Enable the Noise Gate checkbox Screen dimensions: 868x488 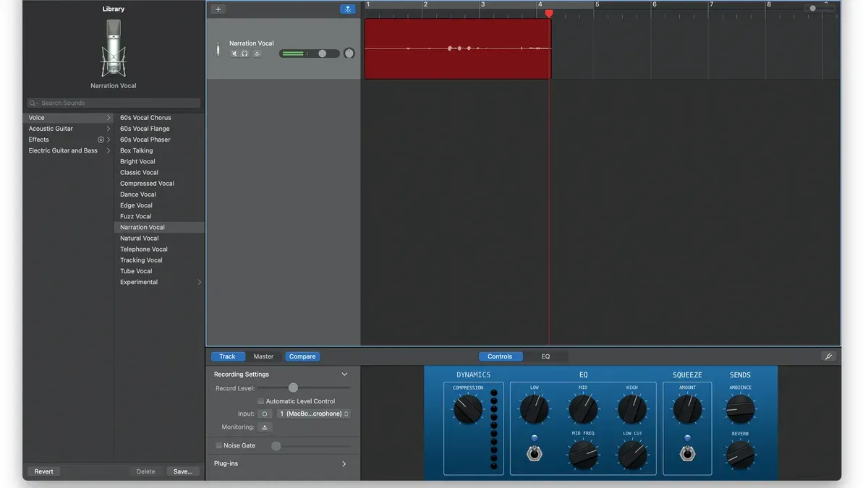click(219, 445)
